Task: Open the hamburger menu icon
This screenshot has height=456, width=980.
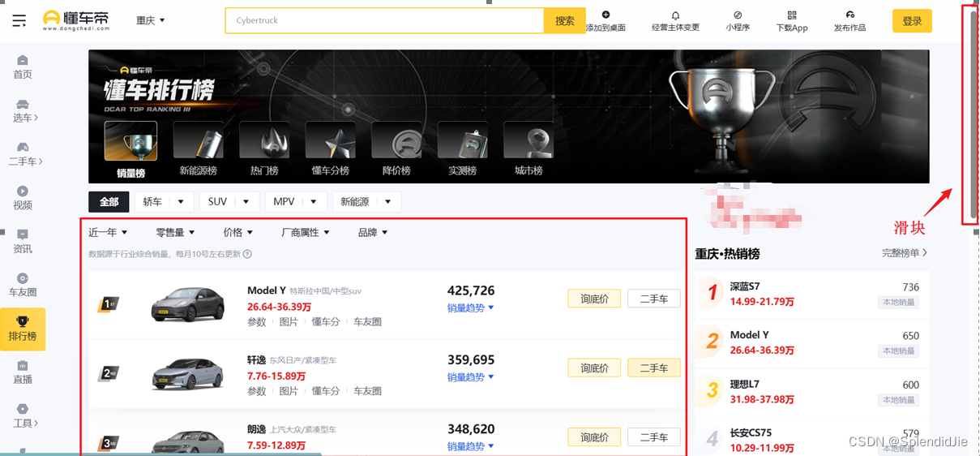Action: coord(19,20)
